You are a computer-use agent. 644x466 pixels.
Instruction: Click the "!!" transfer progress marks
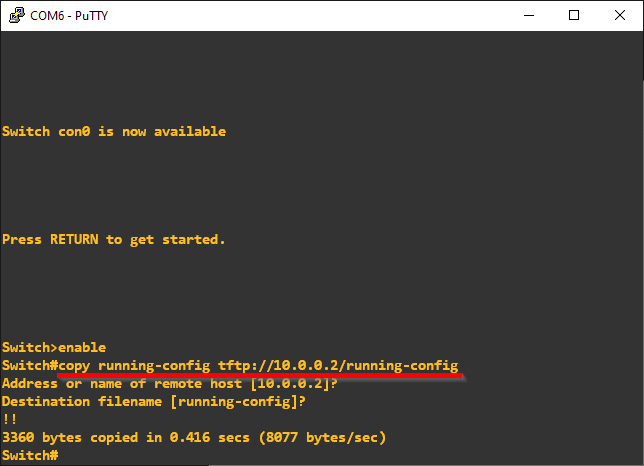pos(10,420)
